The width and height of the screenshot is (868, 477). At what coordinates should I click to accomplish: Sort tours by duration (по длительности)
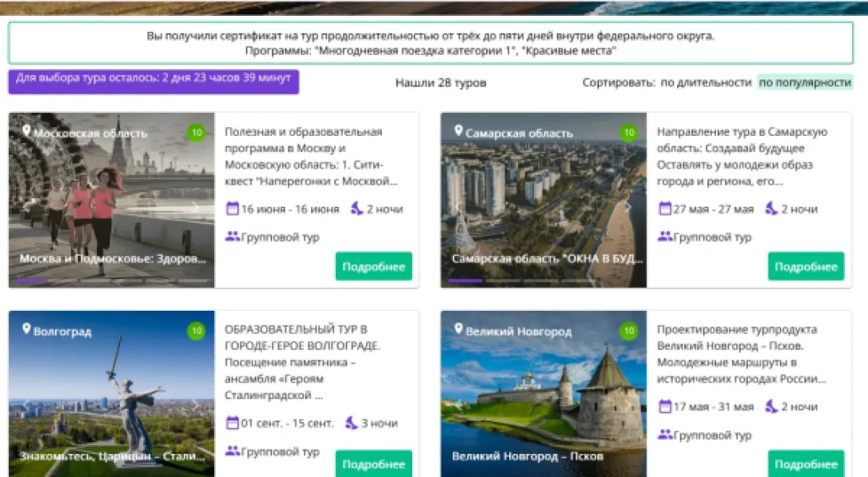(706, 83)
